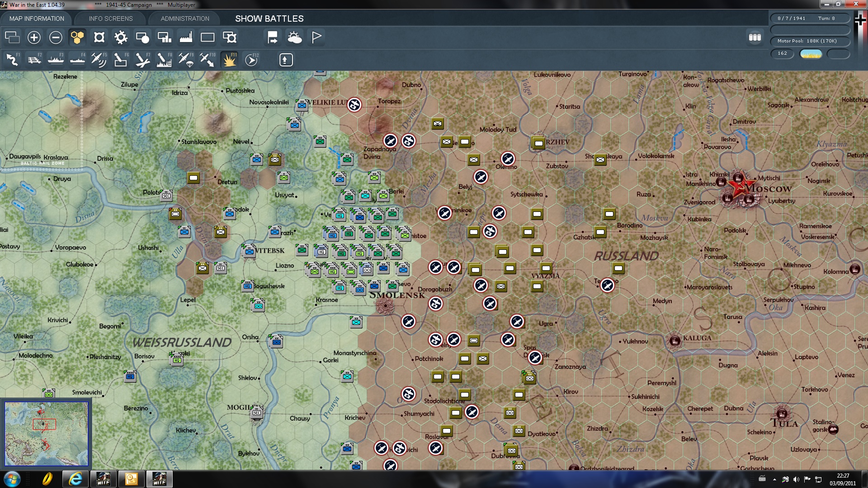868x488 pixels.
Task: Open Internet Explorer from the taskbar
Action: pyautogui.click(x=75, y=479)
